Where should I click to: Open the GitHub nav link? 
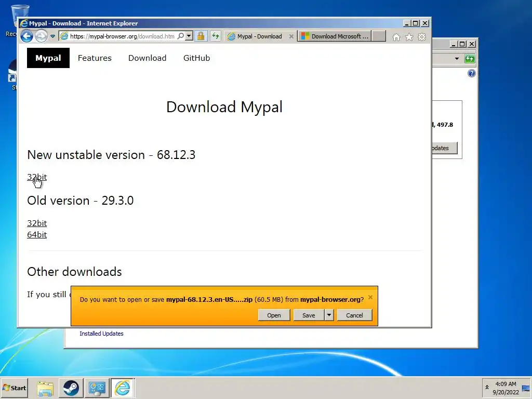(196, 58)
